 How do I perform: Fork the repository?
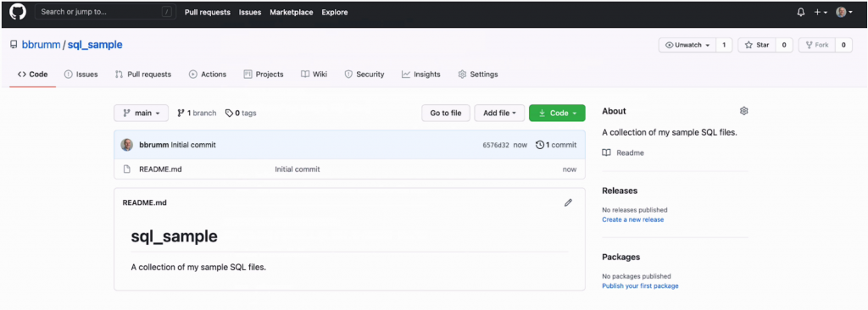pos(817,46)
